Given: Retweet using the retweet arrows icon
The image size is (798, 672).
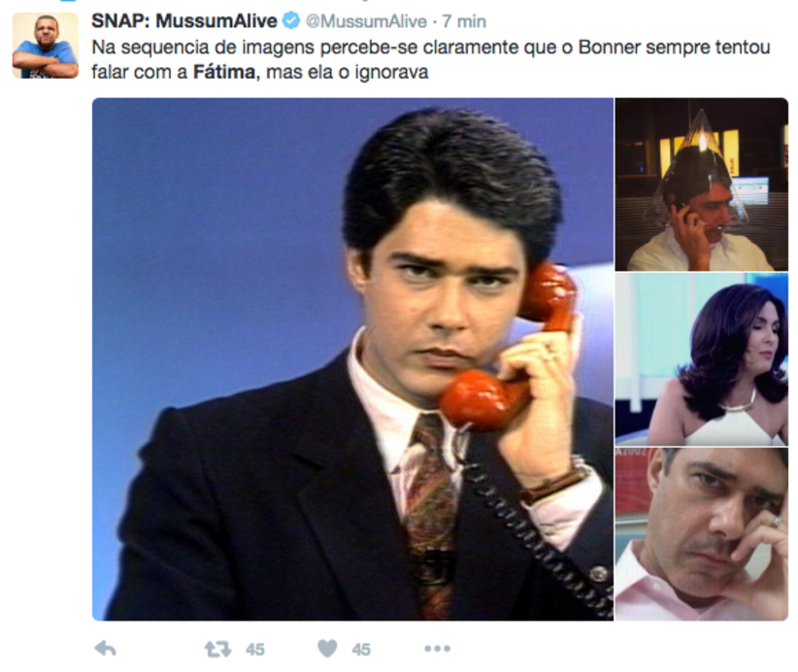Looking at the screenshot, I should tap(217, 649).
